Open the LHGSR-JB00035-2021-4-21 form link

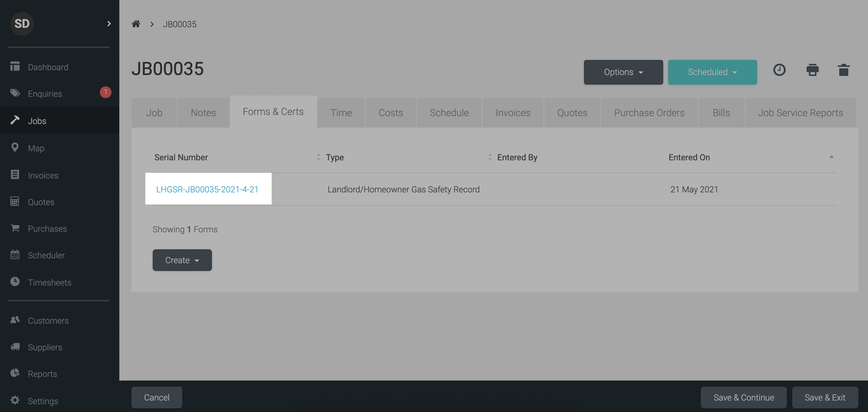click(x=207, y=189)
